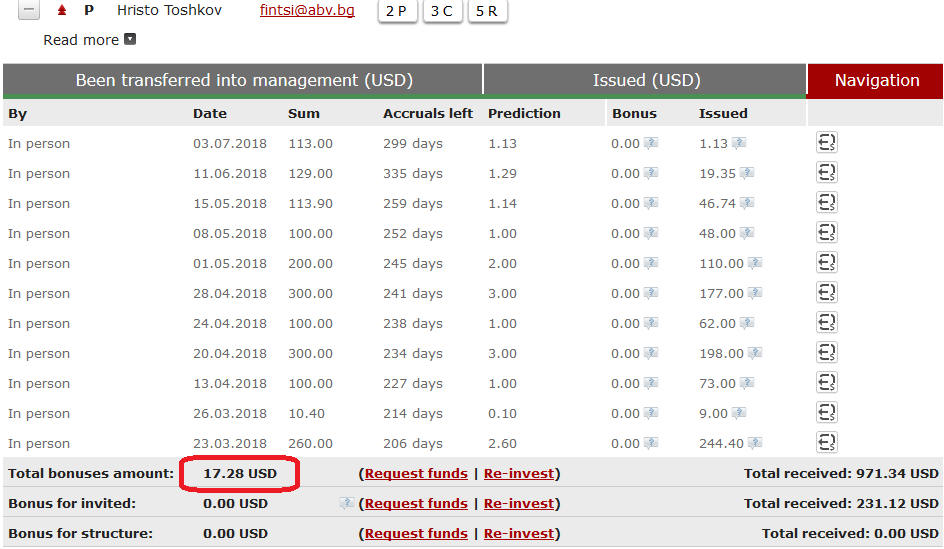Click the help icon beside Issued 9.00
944x549 pixels.
coord(739,413)
